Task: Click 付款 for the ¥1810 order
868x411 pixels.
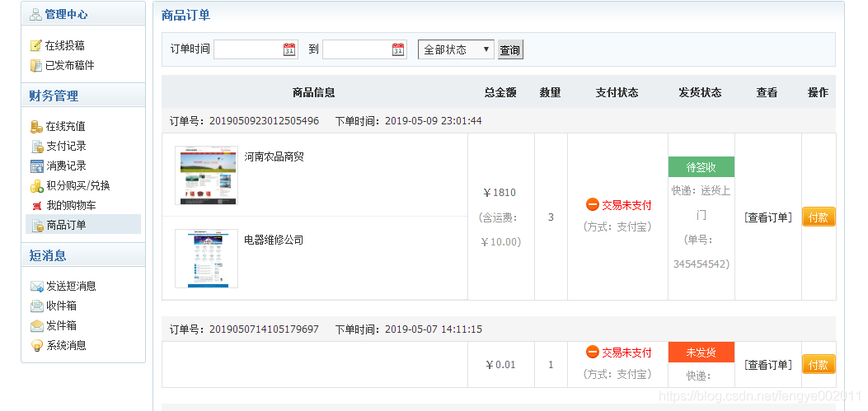Action: pyautogui.click(x=819, y=217)
